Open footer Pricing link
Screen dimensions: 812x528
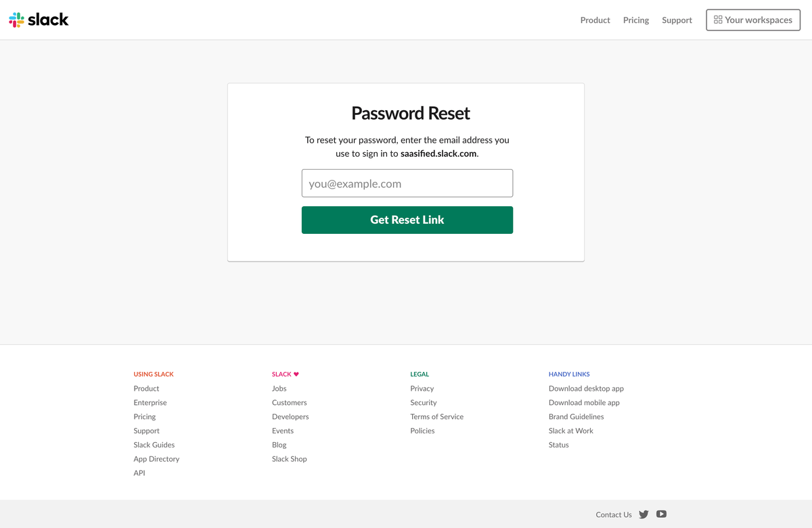pos(145,416)
